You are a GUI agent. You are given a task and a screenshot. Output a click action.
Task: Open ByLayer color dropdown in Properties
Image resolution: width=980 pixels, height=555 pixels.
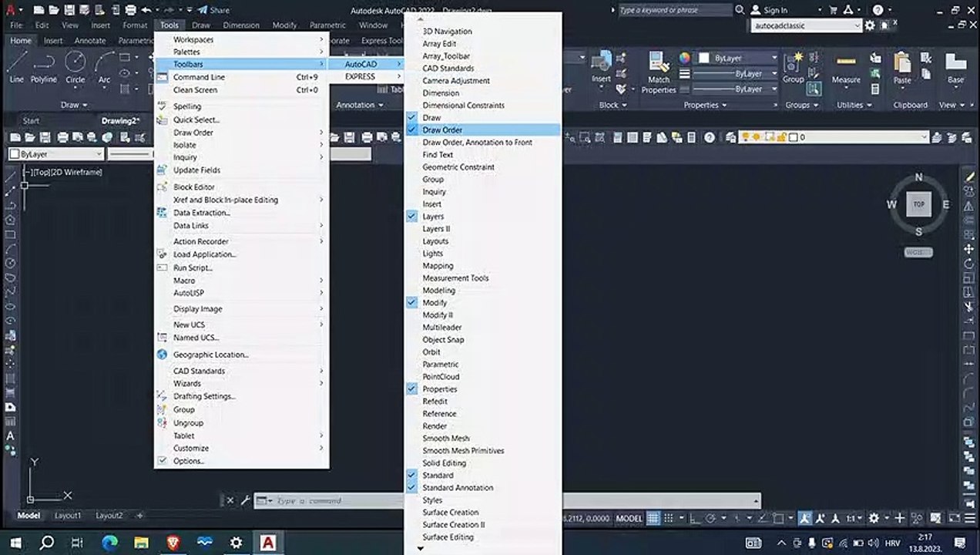773,58
